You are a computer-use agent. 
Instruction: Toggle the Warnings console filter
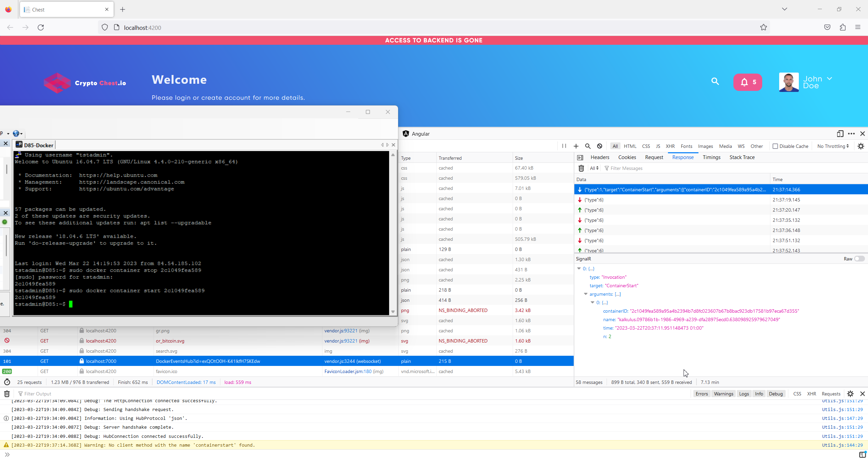coord(723,394)
